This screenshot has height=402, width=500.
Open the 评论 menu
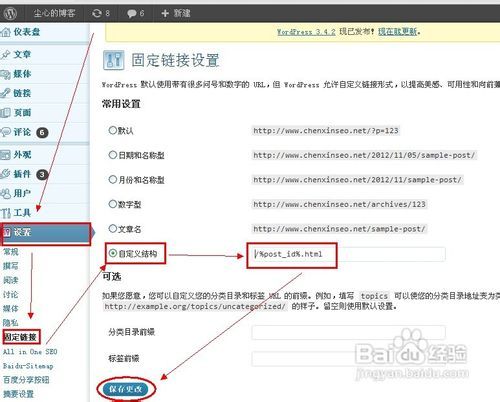tap(22, 132)
